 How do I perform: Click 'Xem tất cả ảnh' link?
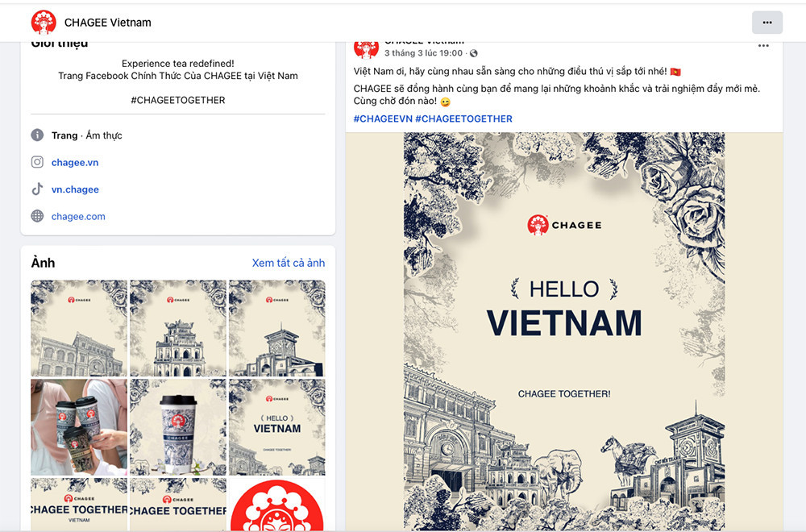click(x=289, y=263)
